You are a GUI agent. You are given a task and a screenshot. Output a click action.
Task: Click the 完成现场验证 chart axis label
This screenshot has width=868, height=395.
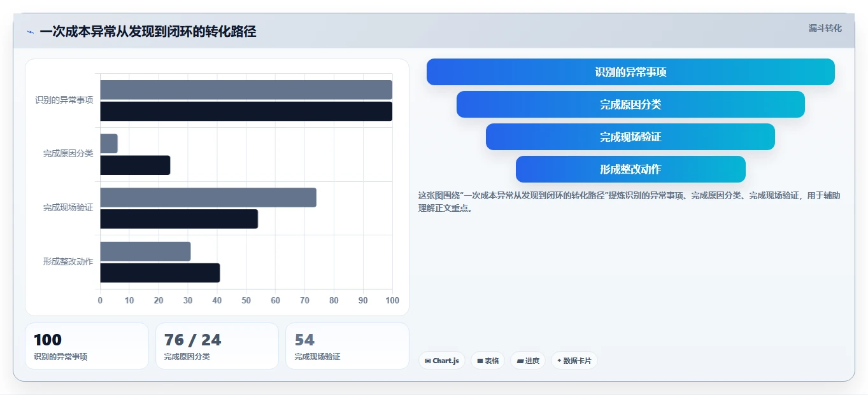68,207
